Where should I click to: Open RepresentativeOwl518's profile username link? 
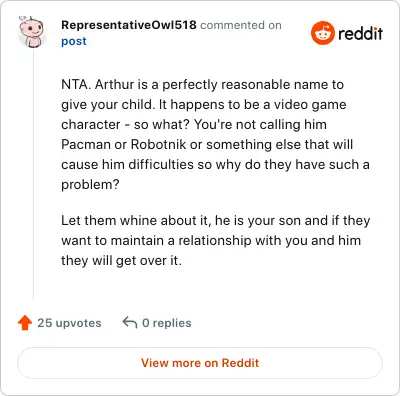[129, 25]
